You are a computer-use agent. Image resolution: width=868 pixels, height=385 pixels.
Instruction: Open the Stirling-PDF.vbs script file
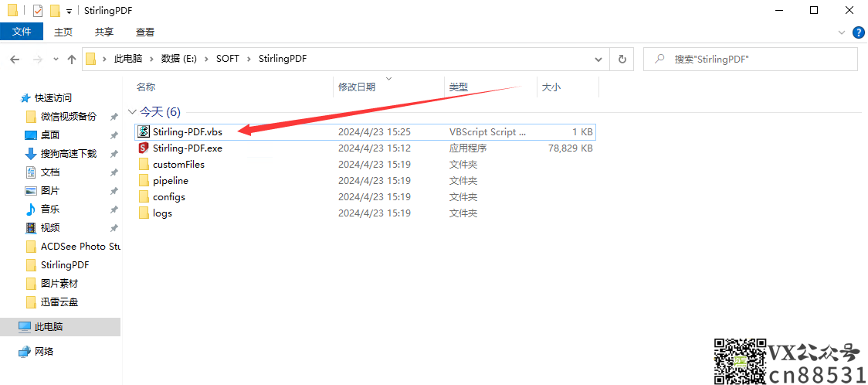point(187,132)
